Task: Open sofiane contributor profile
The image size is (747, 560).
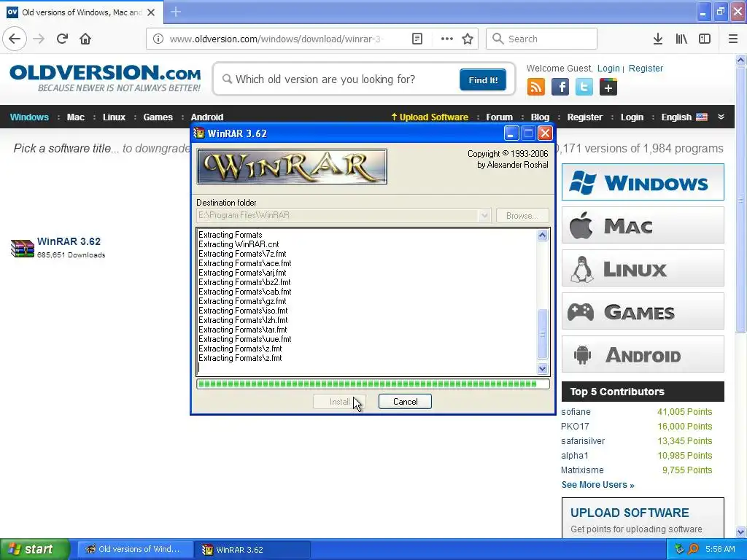Action: (x=576, y=412)
